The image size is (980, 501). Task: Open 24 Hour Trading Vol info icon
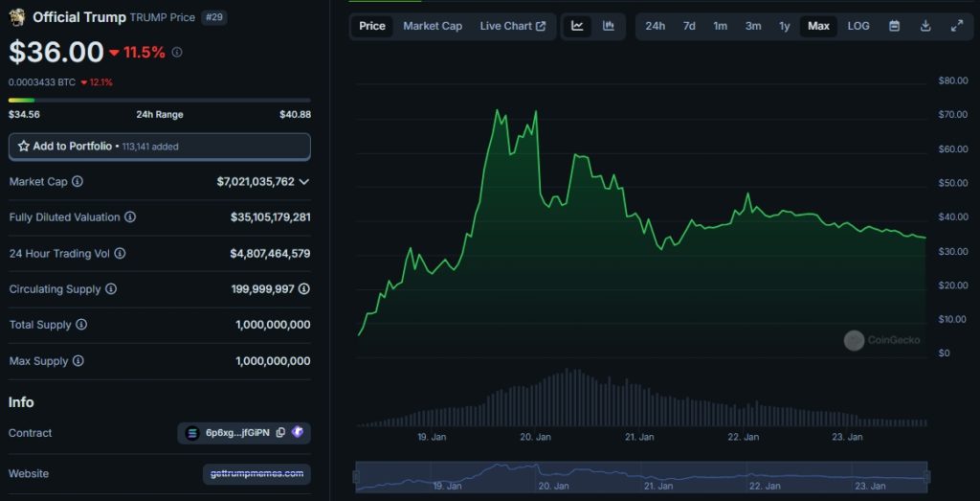coord(120,253)
